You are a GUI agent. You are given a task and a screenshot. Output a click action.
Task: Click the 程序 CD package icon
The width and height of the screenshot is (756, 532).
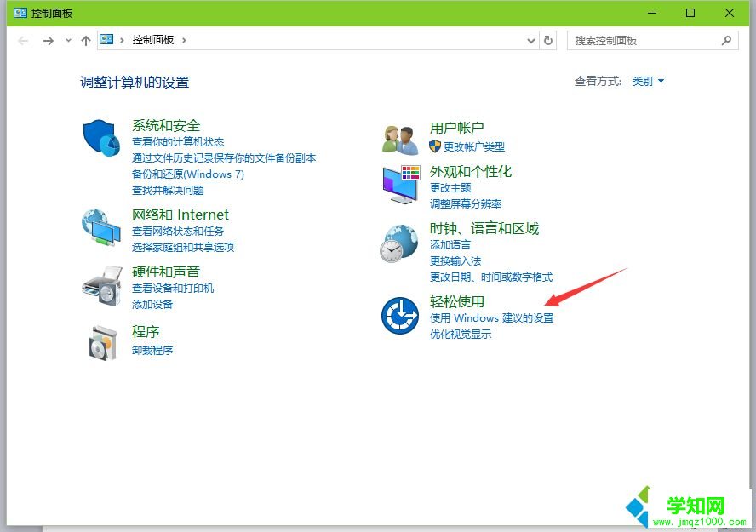tap(101, 340)
